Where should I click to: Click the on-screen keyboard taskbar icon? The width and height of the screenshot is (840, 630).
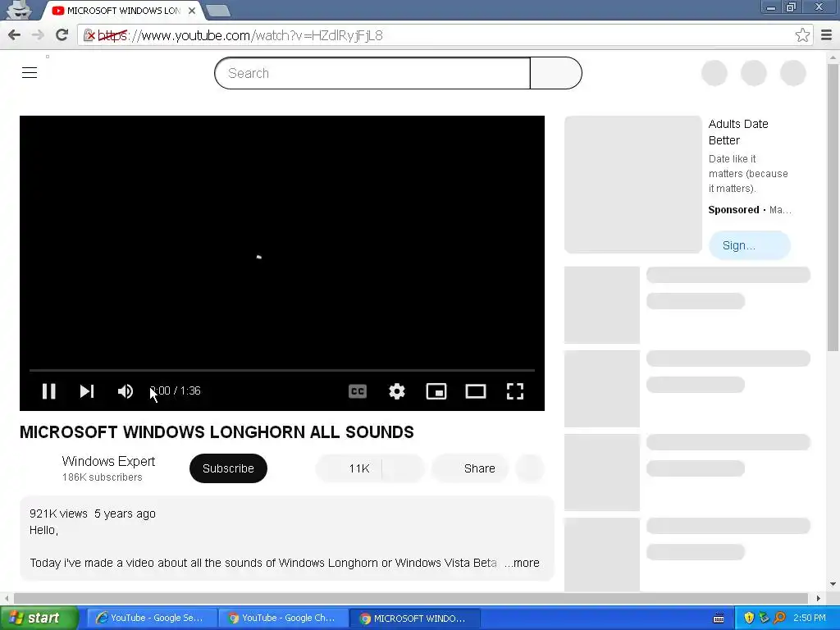pos(719,619)
